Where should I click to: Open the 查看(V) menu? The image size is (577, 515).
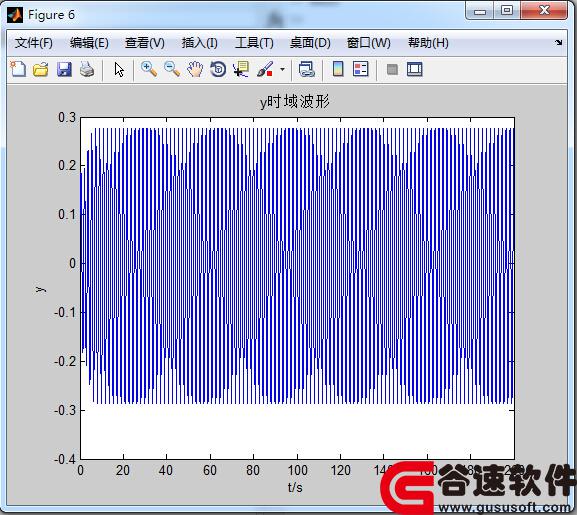pyautogui.click(x=145, y=43)
